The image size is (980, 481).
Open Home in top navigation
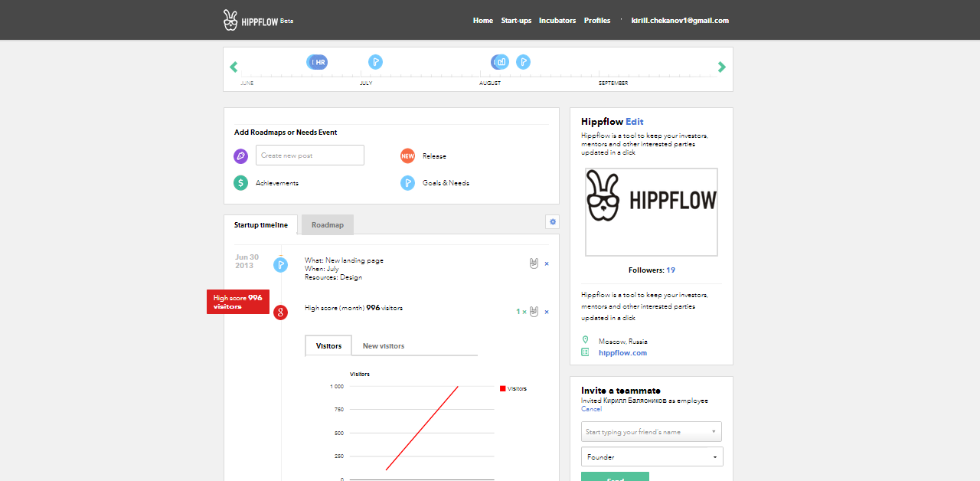point(483,21)
